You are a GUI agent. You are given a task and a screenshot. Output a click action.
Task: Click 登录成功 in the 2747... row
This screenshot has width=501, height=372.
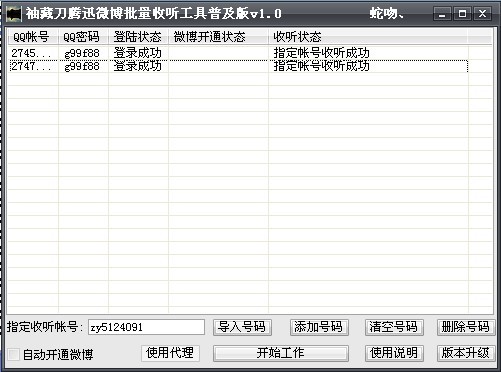point(138,66)
